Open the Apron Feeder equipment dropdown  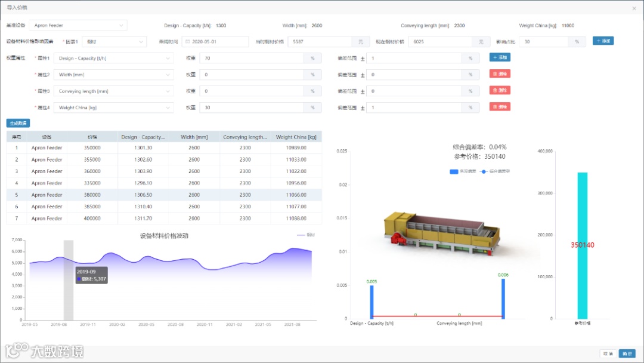click(x=78, y=25)
